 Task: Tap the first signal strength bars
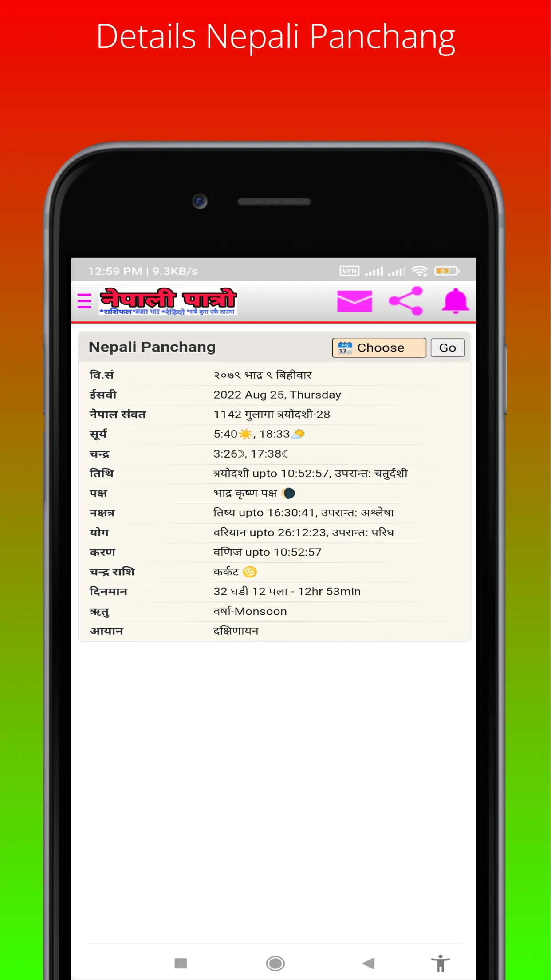374,271
